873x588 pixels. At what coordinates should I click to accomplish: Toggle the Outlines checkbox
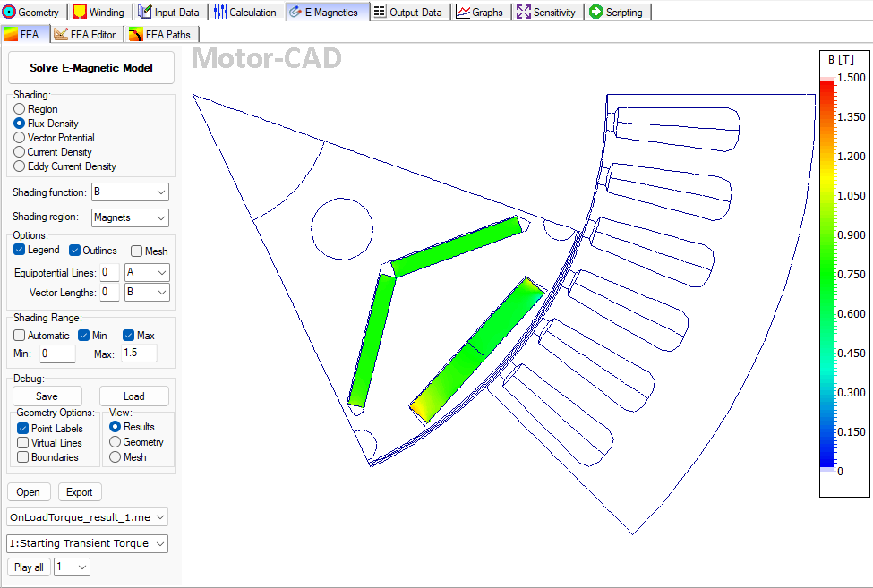point(74,251)
